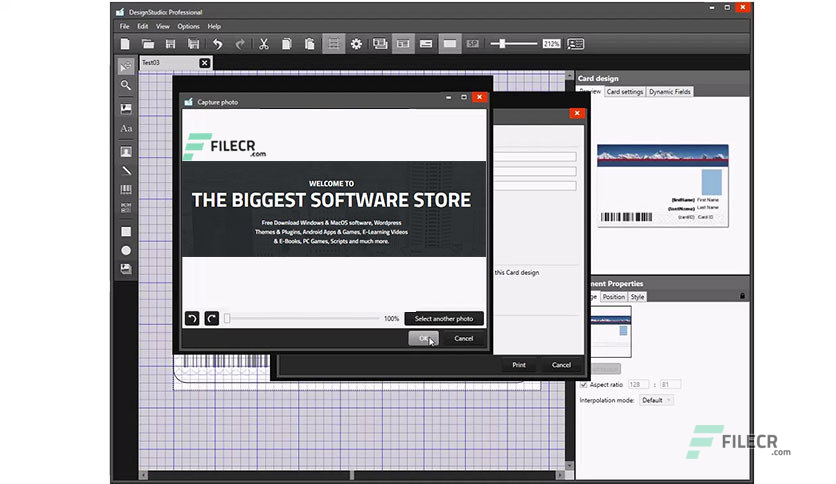Viewport: 836px width, 484px height.
Task: Switch to the Card settings tab
Action: [625, 92]
